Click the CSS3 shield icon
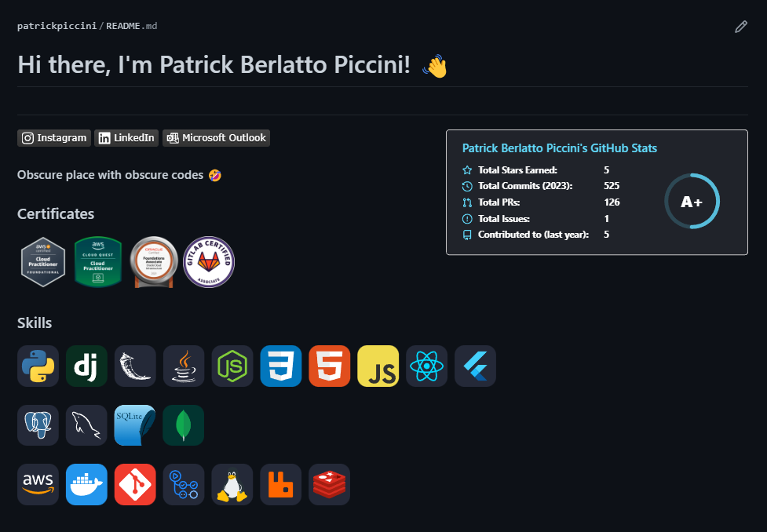767x532 pixels. tap(281, 366)
